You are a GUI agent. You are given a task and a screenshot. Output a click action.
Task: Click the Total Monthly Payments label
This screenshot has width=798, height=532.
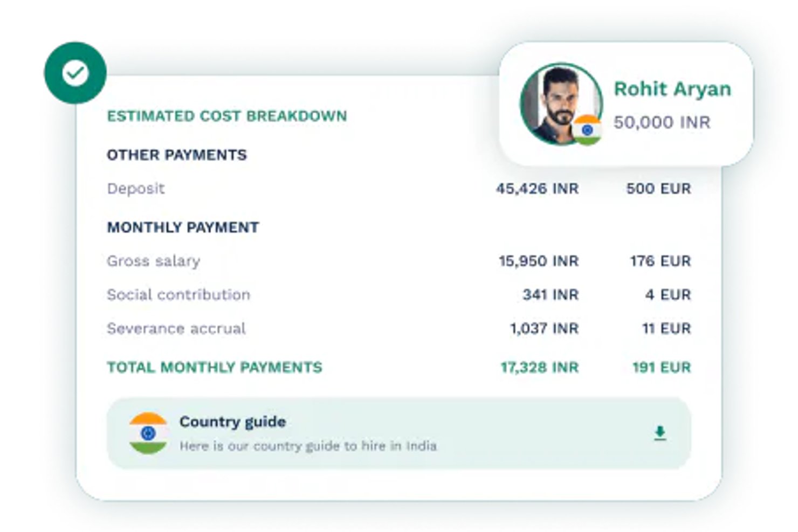[215, 367]
